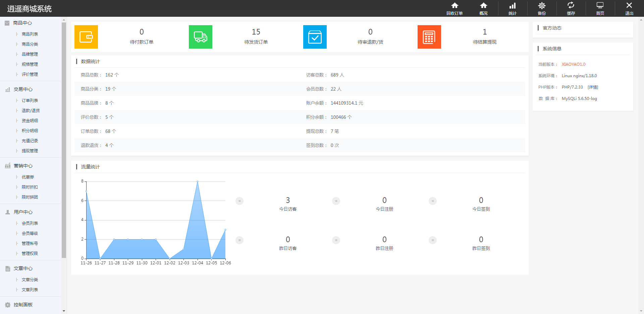Click the [详情] PHP version link
The image size is (644, 314).
(x=593, y=87)
